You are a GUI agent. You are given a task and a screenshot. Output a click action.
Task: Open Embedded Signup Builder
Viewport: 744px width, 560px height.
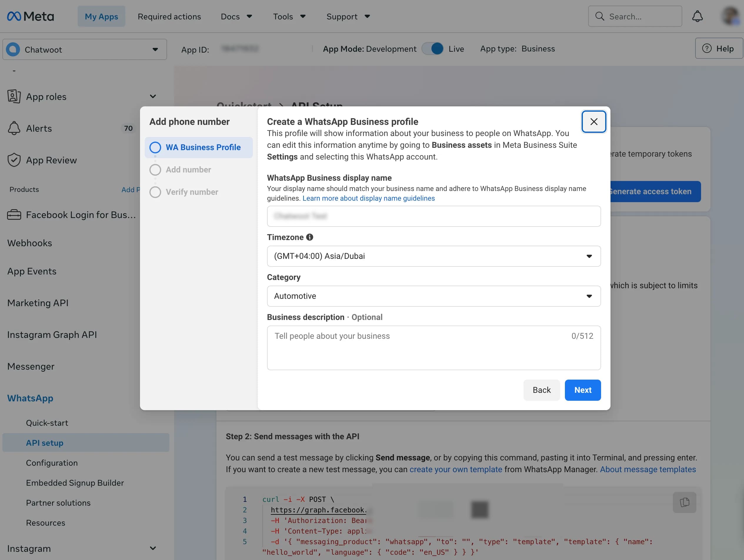(75, 483)
